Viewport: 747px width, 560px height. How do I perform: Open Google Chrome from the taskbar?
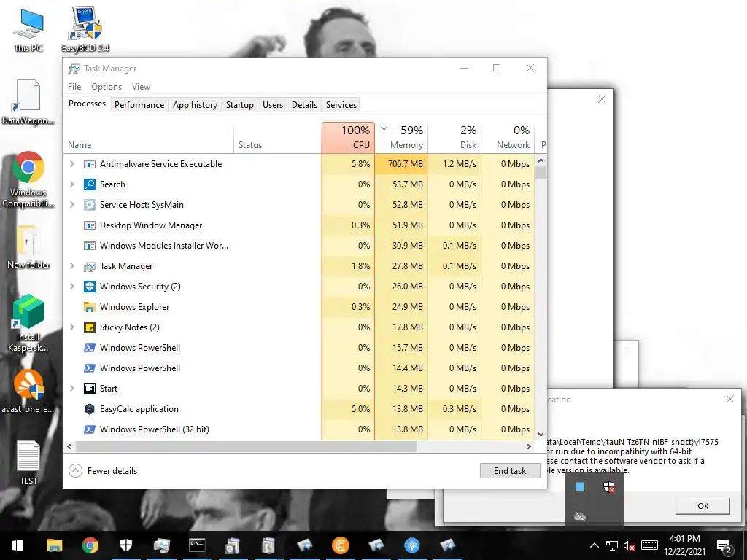click(90, 545)
